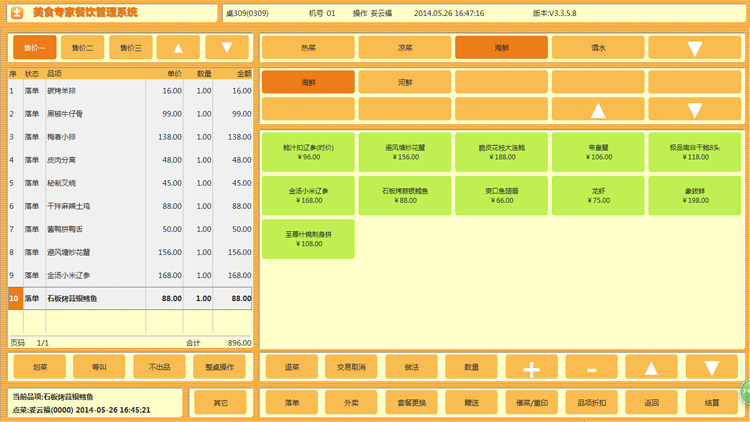
Task: Add the dish priced ¥66.00
Action: coord(501,195)
